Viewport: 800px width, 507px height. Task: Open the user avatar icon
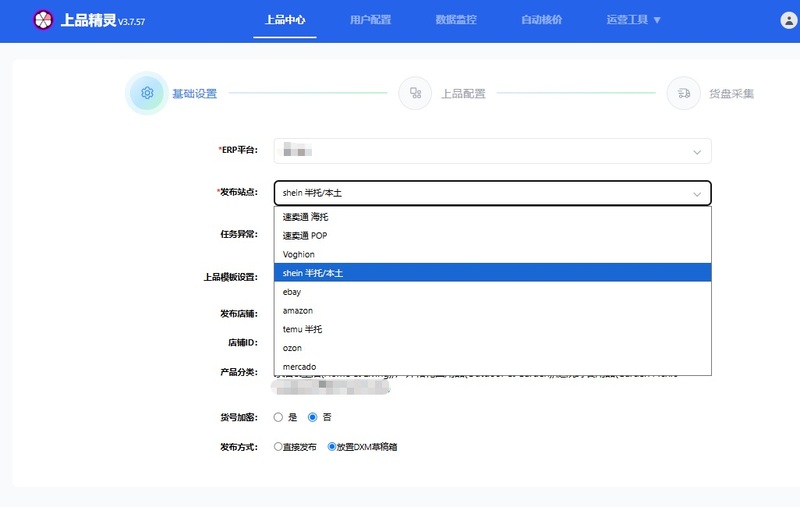pos(789,20)
